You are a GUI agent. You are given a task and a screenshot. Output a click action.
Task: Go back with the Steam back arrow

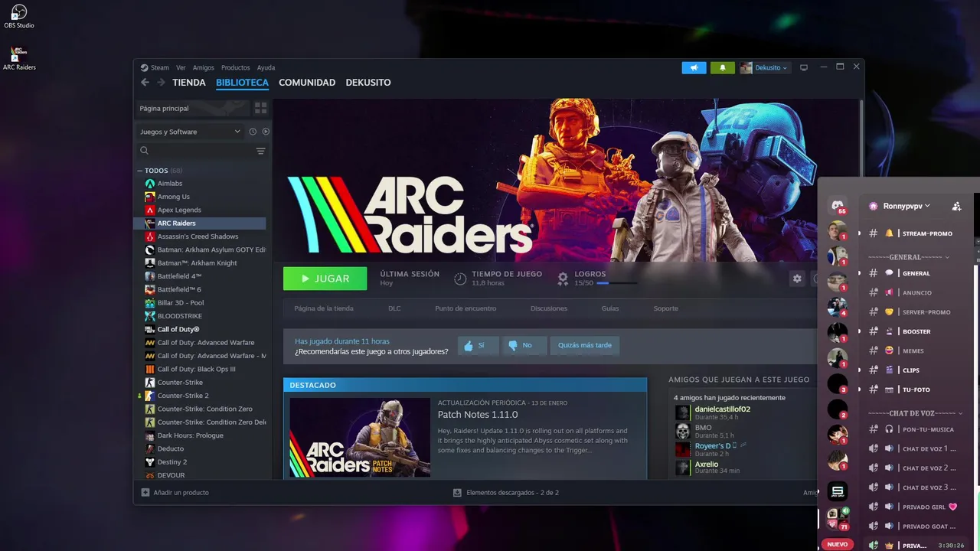145,83
